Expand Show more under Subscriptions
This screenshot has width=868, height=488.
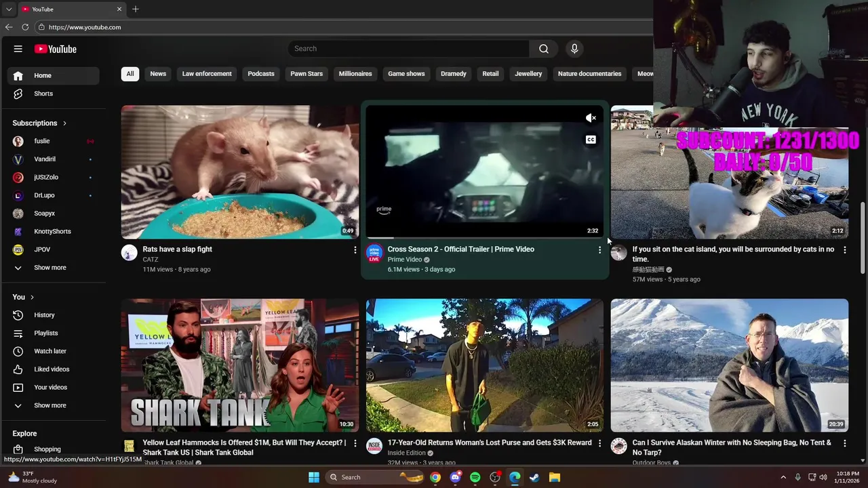pos(53,268)
